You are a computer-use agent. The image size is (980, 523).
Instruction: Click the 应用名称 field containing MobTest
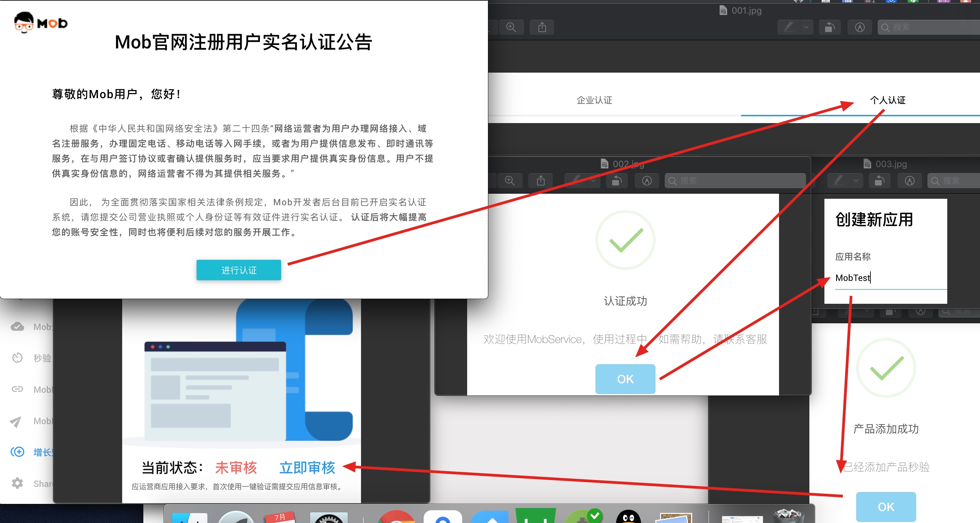891,278
